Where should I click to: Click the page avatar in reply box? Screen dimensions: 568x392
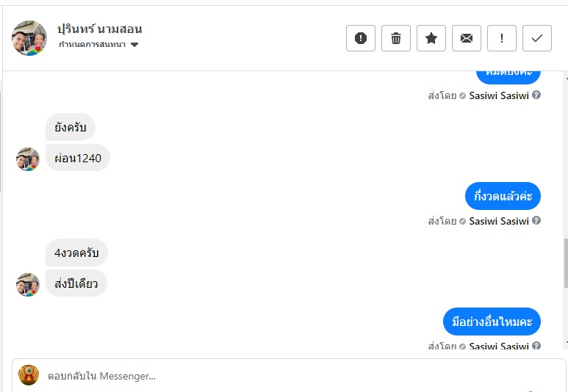[x=29, y=375]
